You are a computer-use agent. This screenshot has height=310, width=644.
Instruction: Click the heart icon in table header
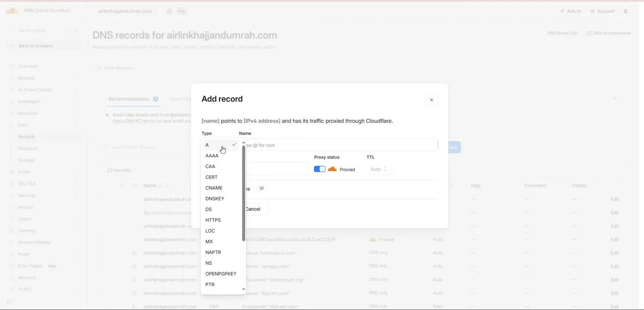pos(122,186)
